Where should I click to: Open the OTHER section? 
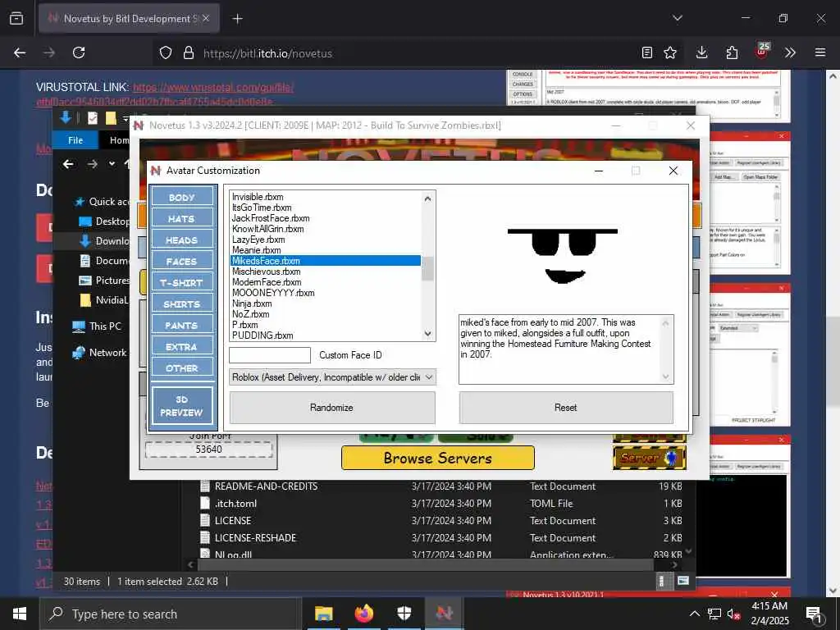(x=181, y=368)
